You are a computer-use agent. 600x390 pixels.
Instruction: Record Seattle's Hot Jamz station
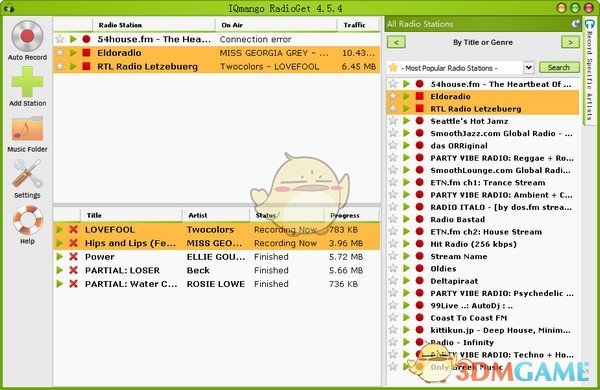pos(420,121)
